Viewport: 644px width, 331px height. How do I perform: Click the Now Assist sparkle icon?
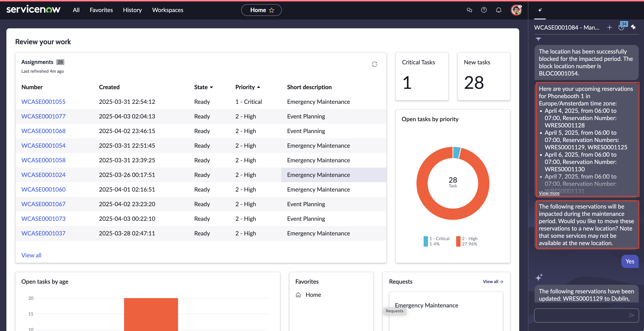tap(540, 10)
